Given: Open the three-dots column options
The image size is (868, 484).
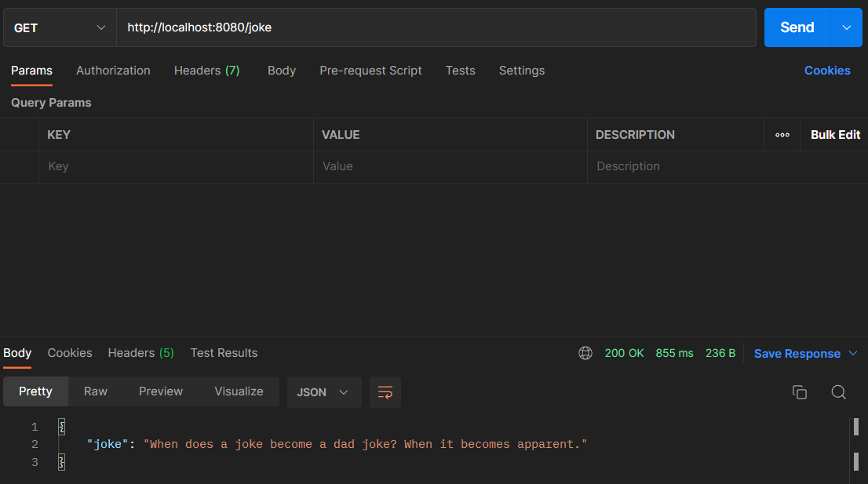Looking at the screenshot, I should pos(782,135).
